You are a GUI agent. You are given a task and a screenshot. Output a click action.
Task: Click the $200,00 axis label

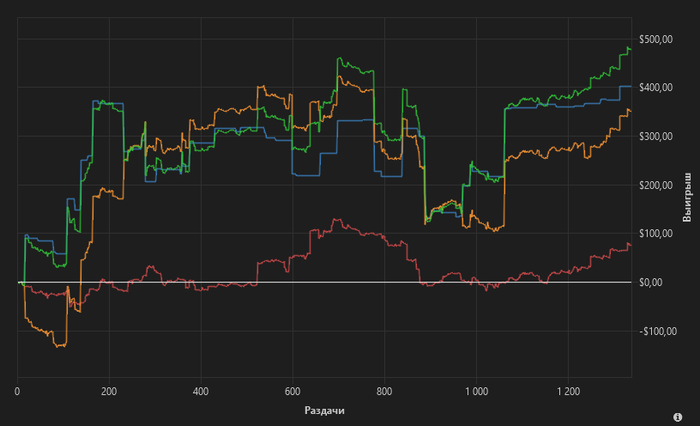pos(656,185)
